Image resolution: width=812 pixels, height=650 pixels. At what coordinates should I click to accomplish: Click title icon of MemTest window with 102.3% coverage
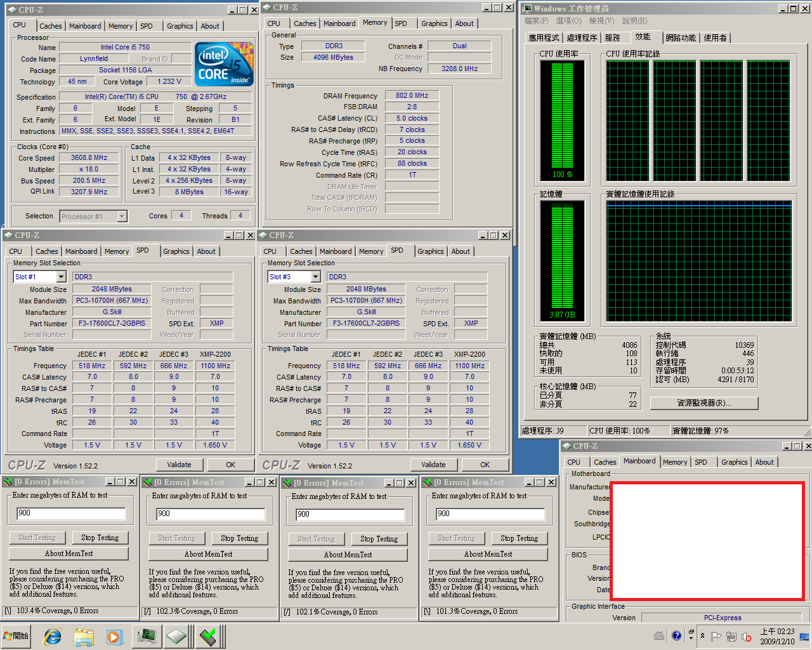(x=147, y=482)
